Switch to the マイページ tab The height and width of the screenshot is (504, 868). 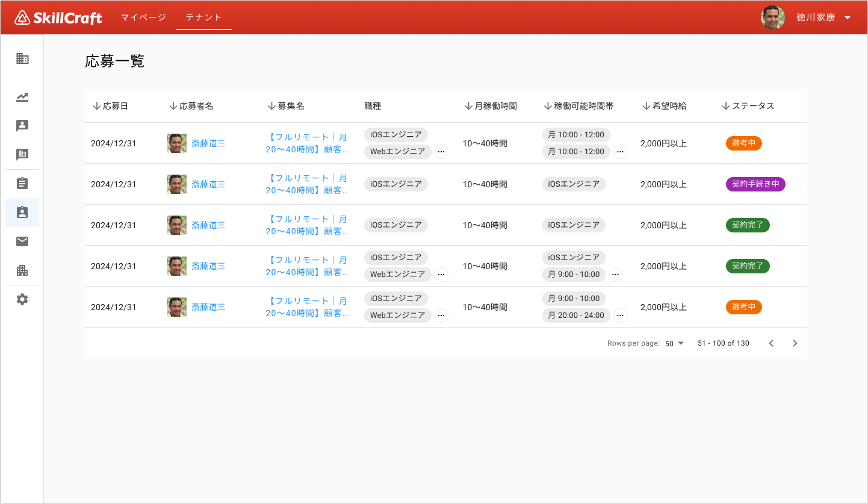[143, 17]
